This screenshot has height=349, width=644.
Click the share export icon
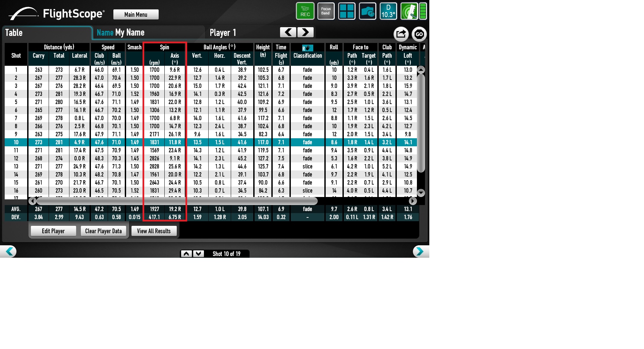pos(401,34)
